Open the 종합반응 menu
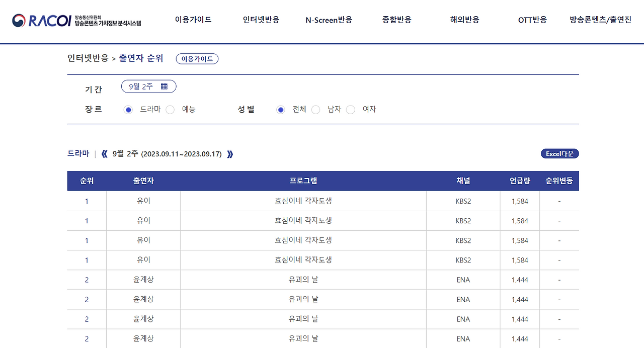644x348 pixels. pos(396,19)
